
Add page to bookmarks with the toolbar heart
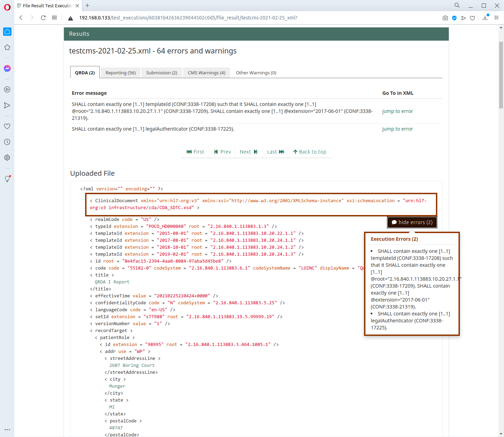472,18
